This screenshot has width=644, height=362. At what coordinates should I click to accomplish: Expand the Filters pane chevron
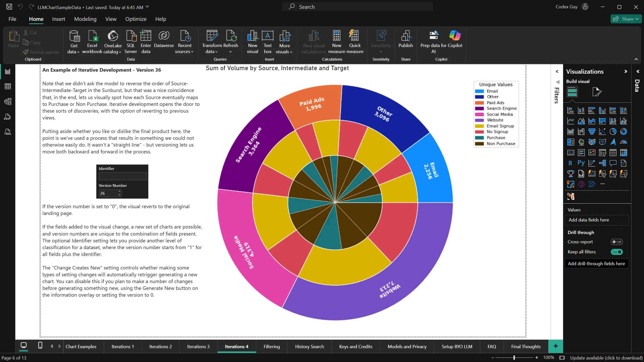pos(557,71)
